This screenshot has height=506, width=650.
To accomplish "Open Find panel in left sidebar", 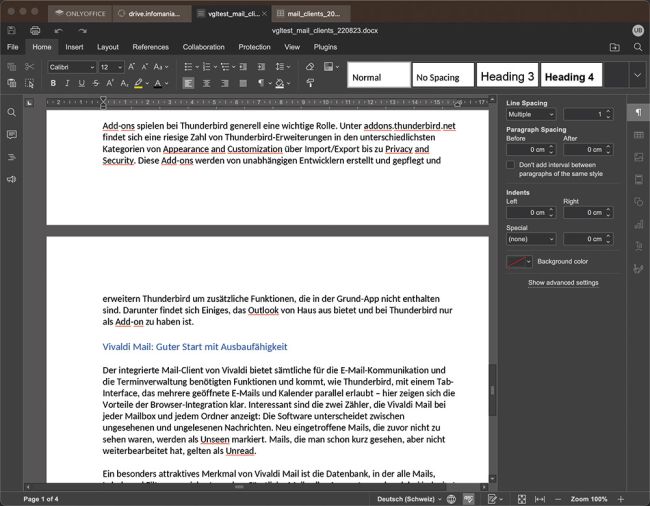I will tap(12, 112).
